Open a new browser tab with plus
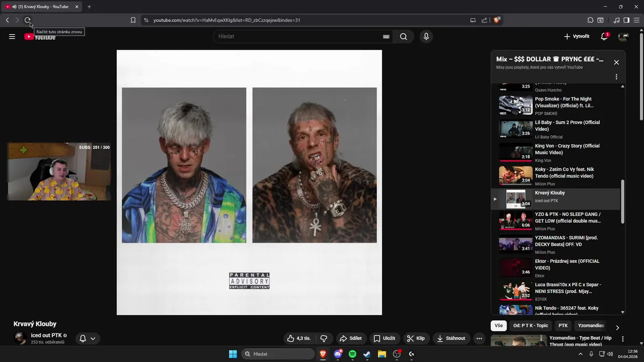644x362 pixels. 89,7
